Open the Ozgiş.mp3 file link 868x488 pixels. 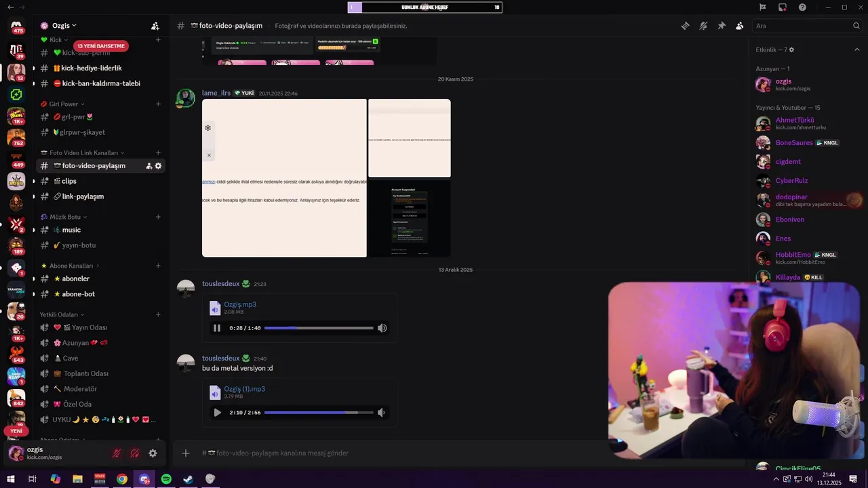[x=240, y=305]
